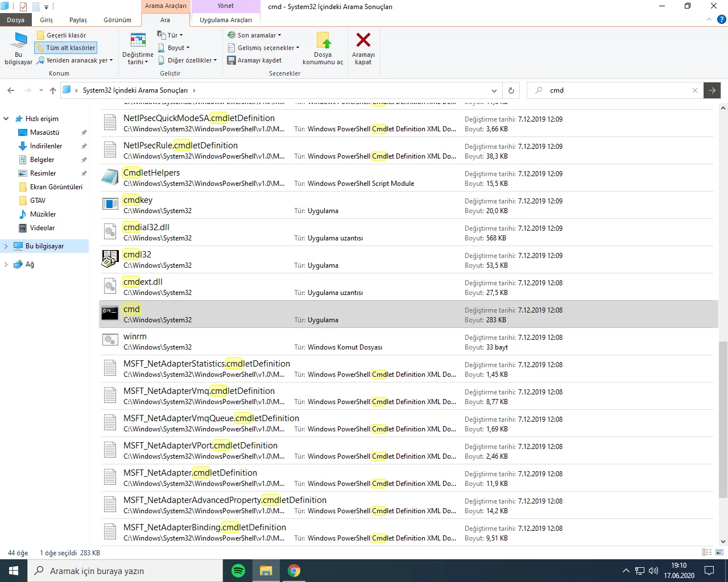Toggle Tüm alt klasörler search scope
The width and height of the screenshot is (728, 582).
tap(66, 48)
